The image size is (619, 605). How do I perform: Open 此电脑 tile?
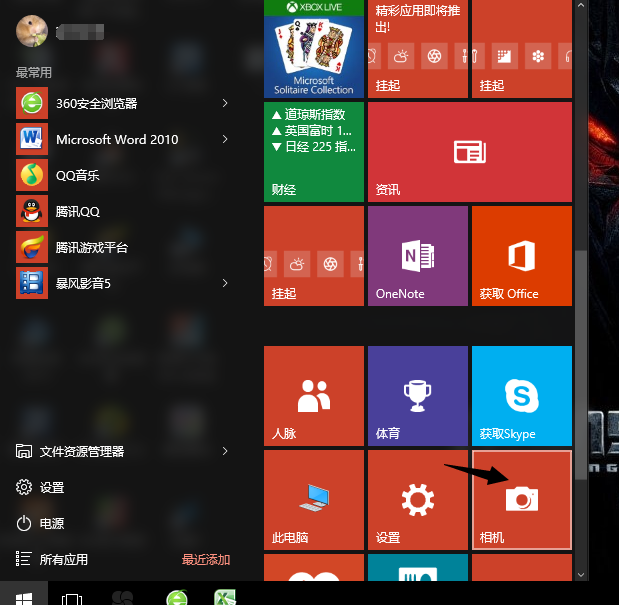pyautogui.click(x=314, y=500)
